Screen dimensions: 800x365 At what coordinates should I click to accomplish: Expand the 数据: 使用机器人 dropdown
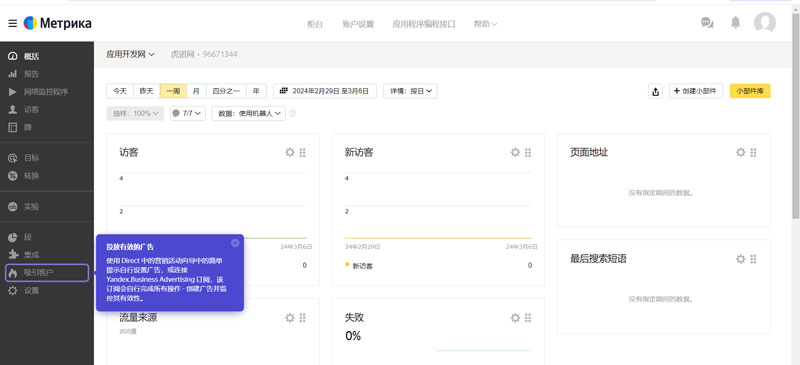coord(249,113)
